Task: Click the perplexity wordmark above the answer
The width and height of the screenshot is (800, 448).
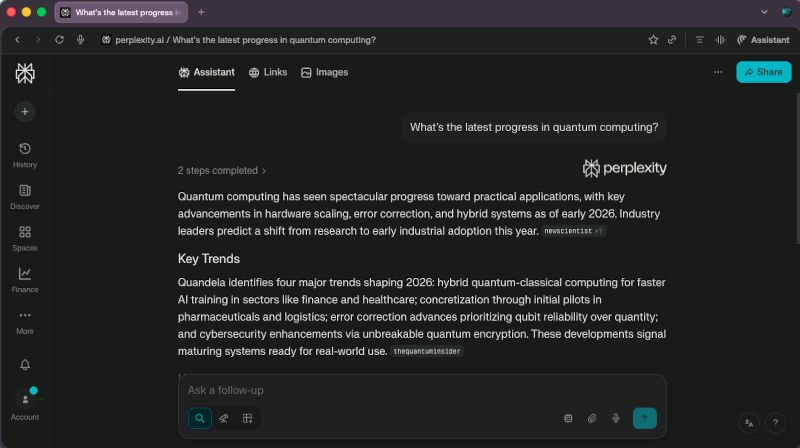Action: click(624, 168)
